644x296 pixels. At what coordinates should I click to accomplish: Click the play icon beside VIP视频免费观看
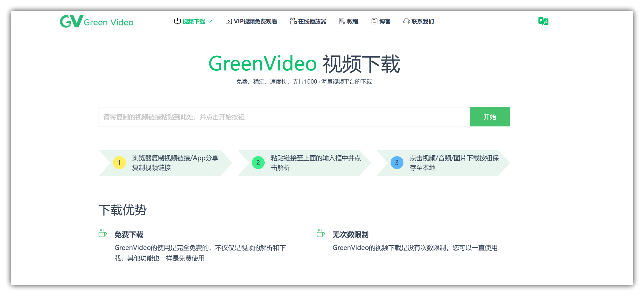(x=229, y=21)
